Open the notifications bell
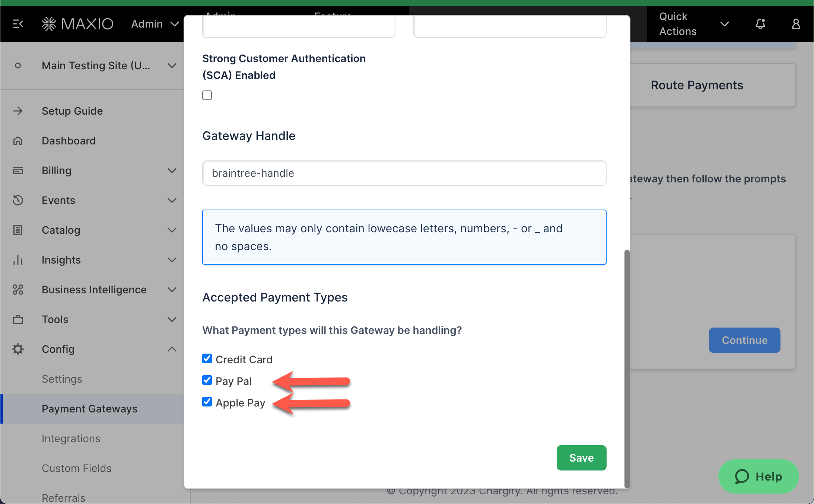814x504 pixels. [760, 24]
